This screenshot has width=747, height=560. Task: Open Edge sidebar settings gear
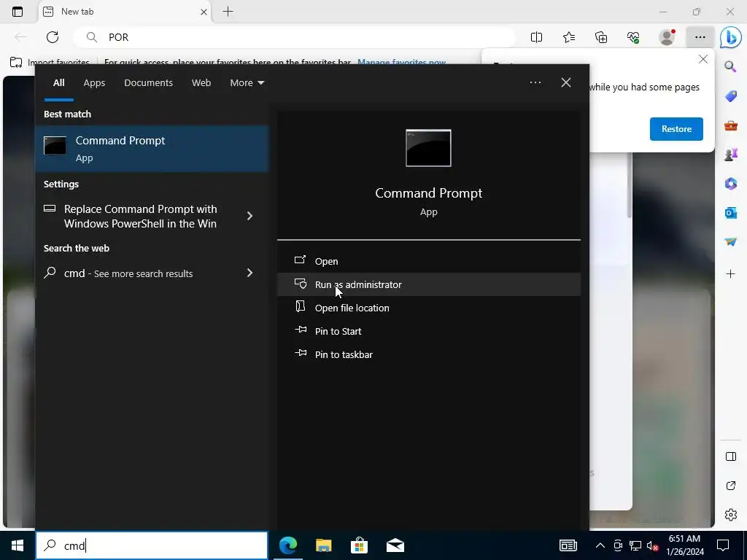coord(730,515)
